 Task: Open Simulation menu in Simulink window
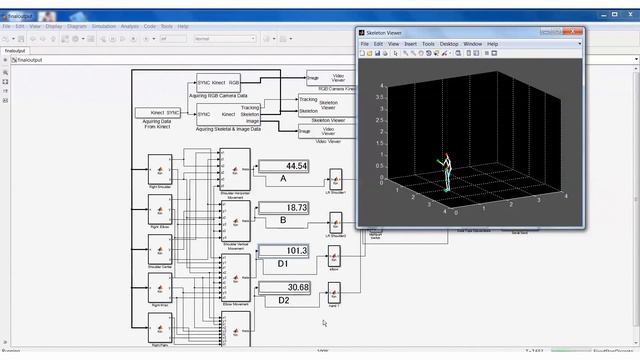coord(104,27)
